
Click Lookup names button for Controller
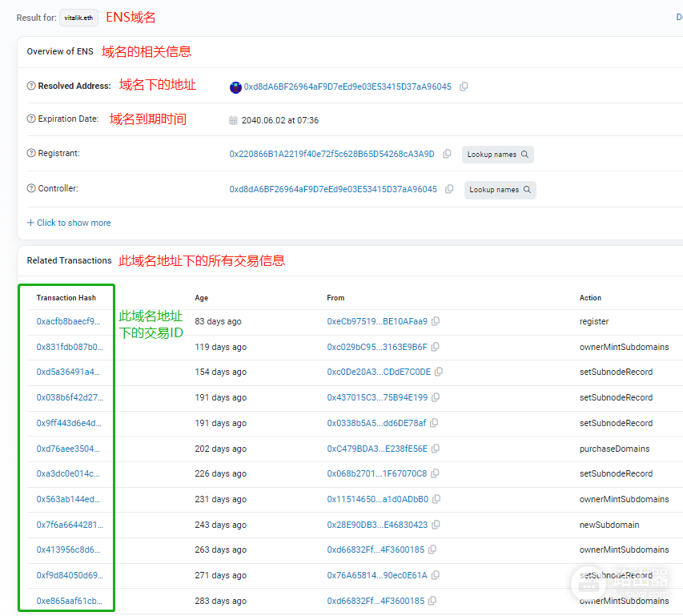pos(500,190)
